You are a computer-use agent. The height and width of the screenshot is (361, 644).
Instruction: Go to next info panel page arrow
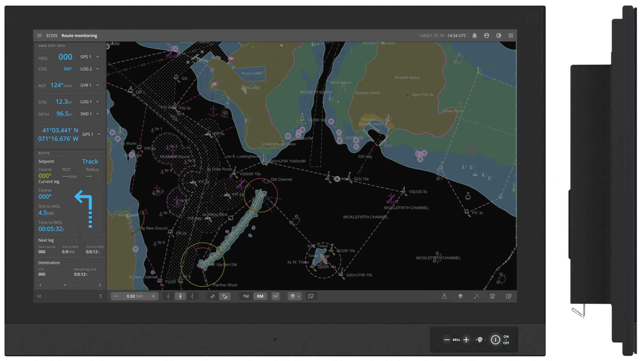pyautogui.click(x=100, y=285)
